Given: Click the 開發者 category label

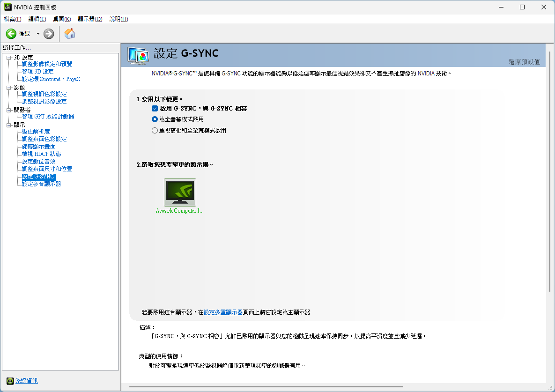Looking at the screenshot, I should [22, 110].
